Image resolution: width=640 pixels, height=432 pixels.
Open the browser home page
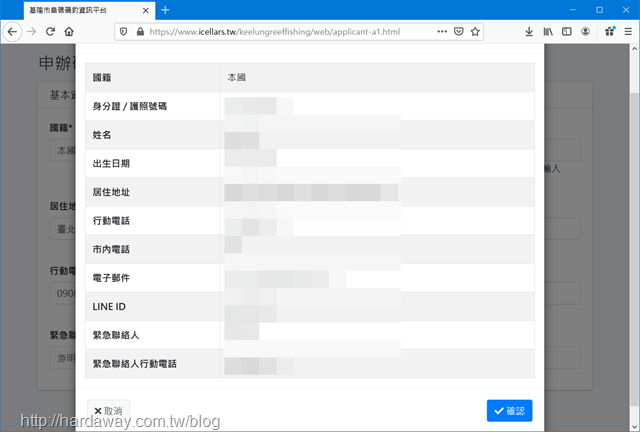point(69,31)
